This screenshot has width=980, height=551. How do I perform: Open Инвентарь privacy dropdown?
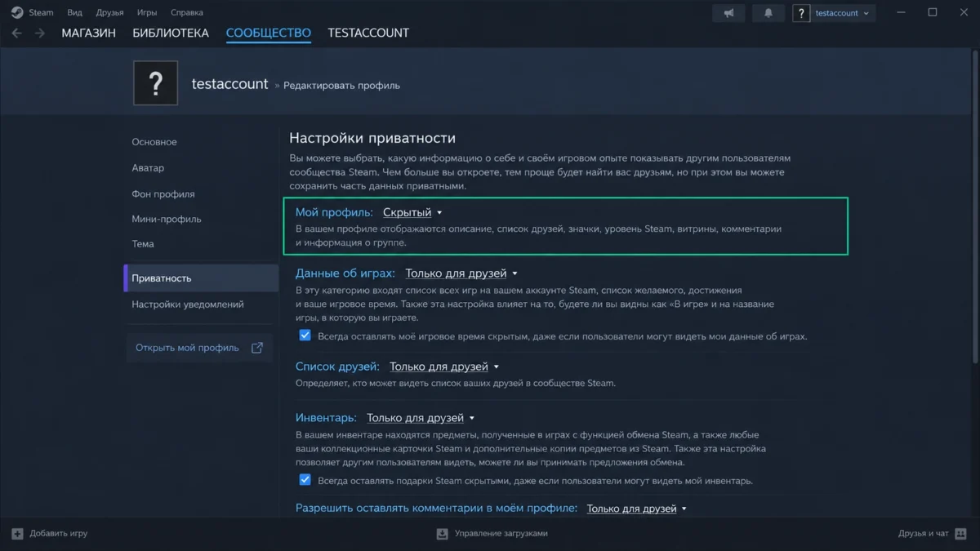pyautogui.click(x=421, y=418)
